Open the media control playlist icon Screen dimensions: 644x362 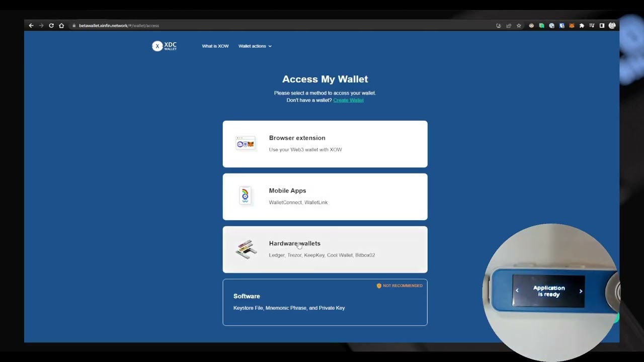(592, 26)
